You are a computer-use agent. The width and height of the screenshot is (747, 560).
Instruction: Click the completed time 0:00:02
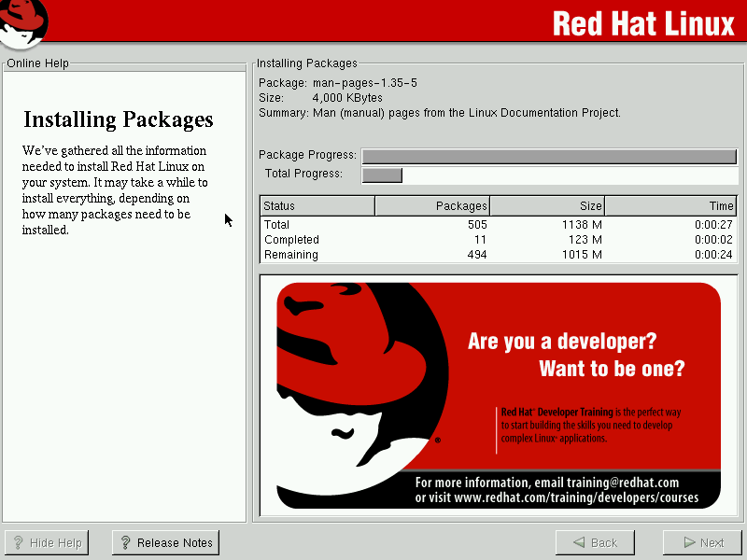(713, 240)
